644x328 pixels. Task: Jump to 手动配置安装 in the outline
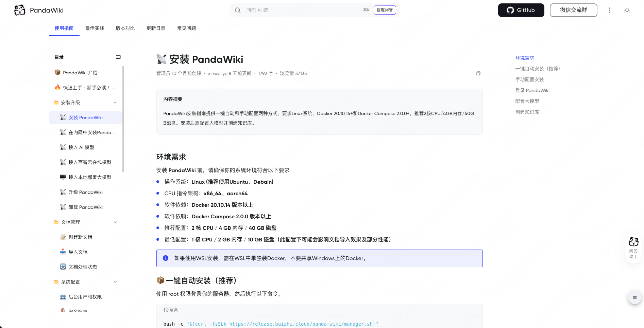(x=529, y=79)
